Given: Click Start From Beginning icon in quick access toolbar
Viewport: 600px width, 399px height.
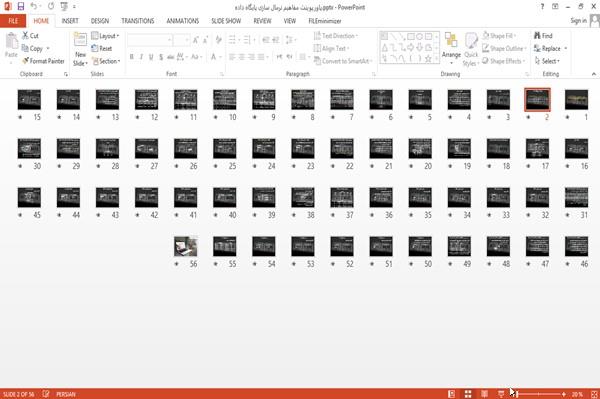Looking at the screenshot, I should [64, 6].
